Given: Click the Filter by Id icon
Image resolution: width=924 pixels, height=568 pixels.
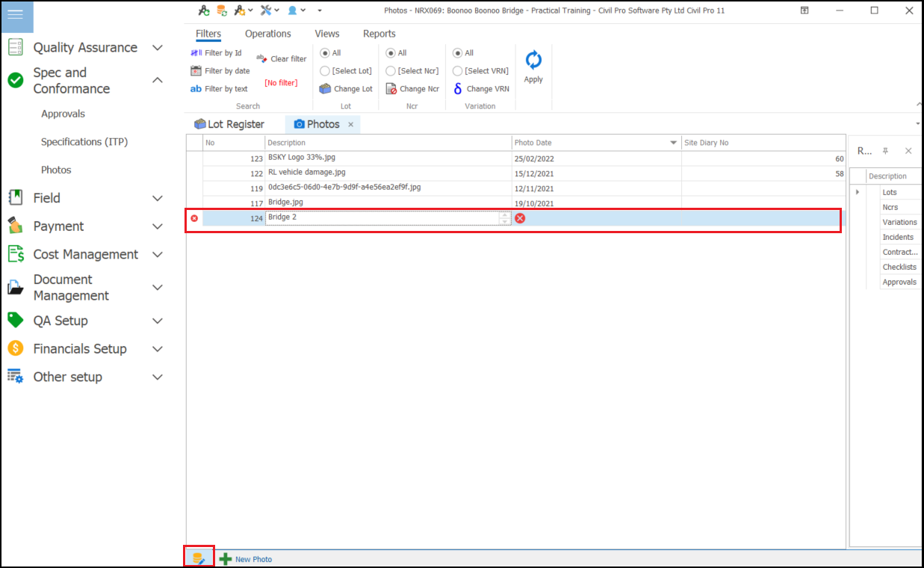Looking at the screenshot, I should coord(196,53).
